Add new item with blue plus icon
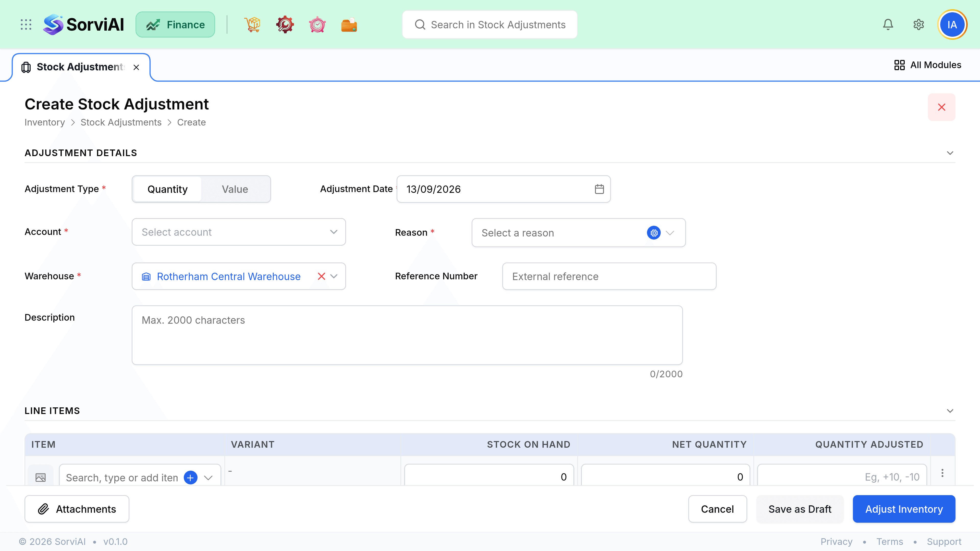Image resolution: width=980 pixels, height=551 pixels. pyautogui.click(x=191, y=477)
